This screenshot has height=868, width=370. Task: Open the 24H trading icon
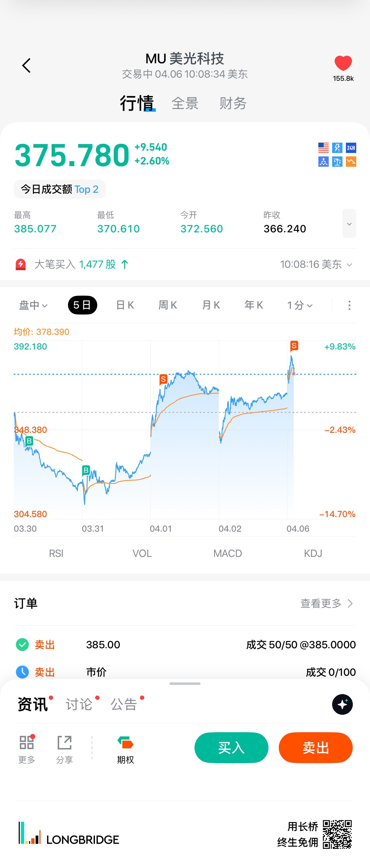tap(351, 148)
